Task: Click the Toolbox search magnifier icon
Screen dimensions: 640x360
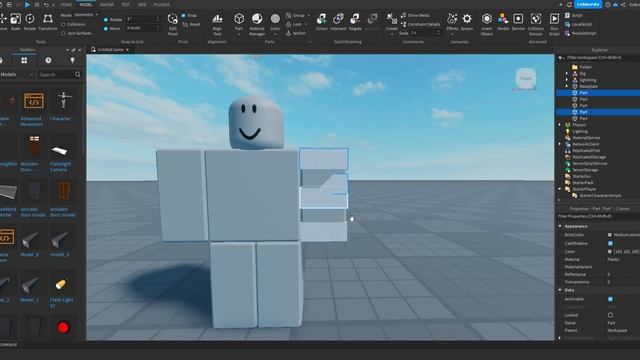Action: click(78, 75)
